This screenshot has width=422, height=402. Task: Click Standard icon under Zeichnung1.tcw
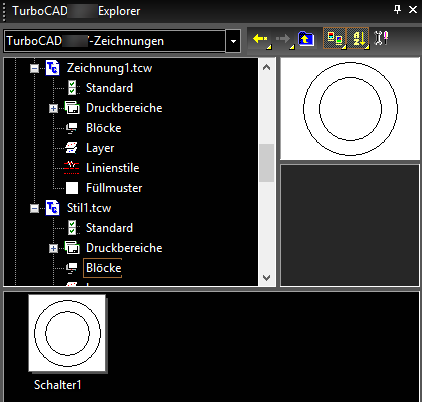point(72,88)
